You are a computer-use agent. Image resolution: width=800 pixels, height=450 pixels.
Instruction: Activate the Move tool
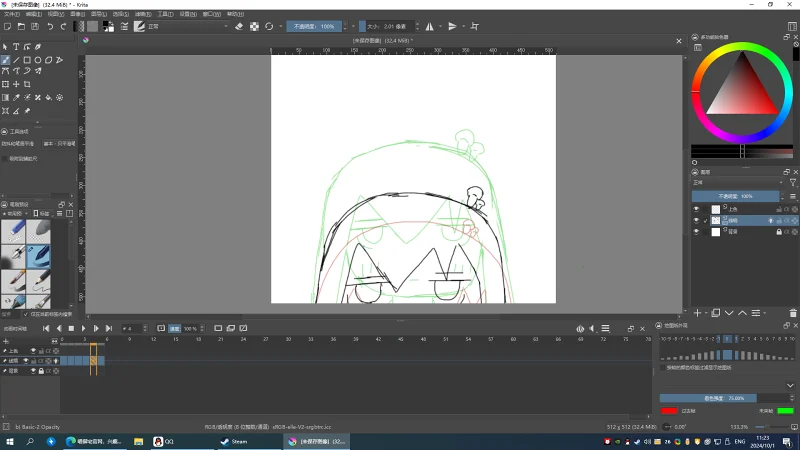pyautogui.click(x=16, y=84)
